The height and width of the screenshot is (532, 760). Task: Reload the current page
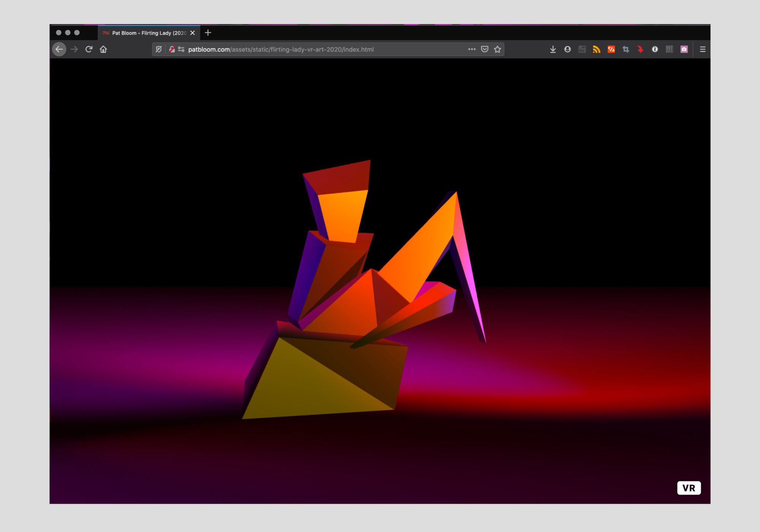point(89,49)
